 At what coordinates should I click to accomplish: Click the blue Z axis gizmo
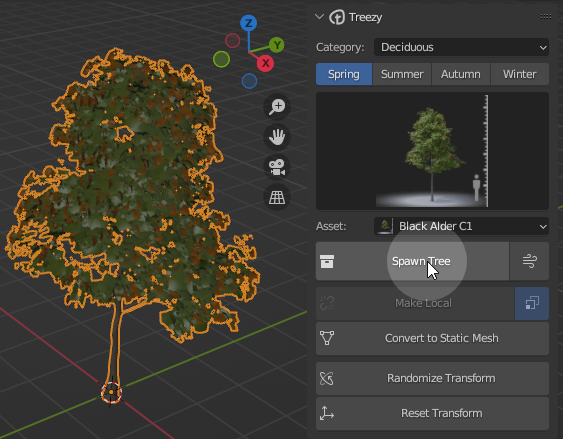click(x=248, y=23)
